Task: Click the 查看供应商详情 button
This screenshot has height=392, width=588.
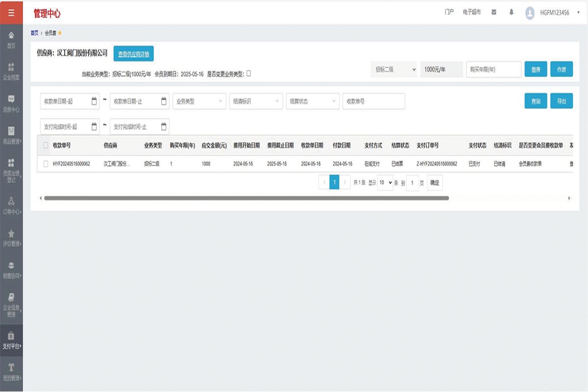Action: click(133, 54)
